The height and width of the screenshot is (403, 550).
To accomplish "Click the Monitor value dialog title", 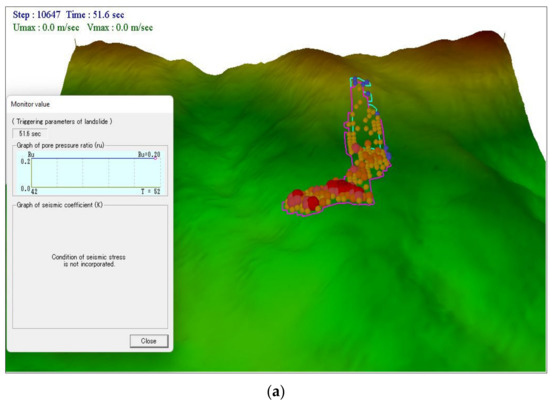I will point(31,104).
